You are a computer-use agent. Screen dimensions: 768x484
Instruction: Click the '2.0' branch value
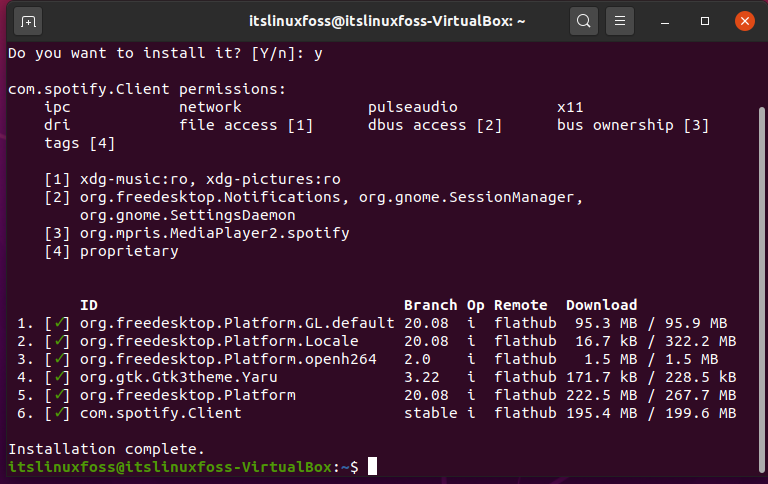(x=417, y=360)
